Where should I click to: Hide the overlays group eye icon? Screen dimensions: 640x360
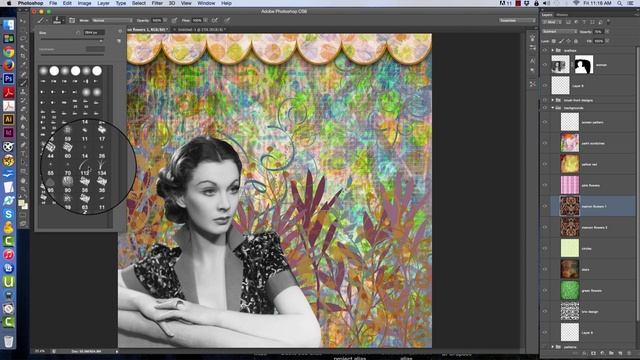545,50
